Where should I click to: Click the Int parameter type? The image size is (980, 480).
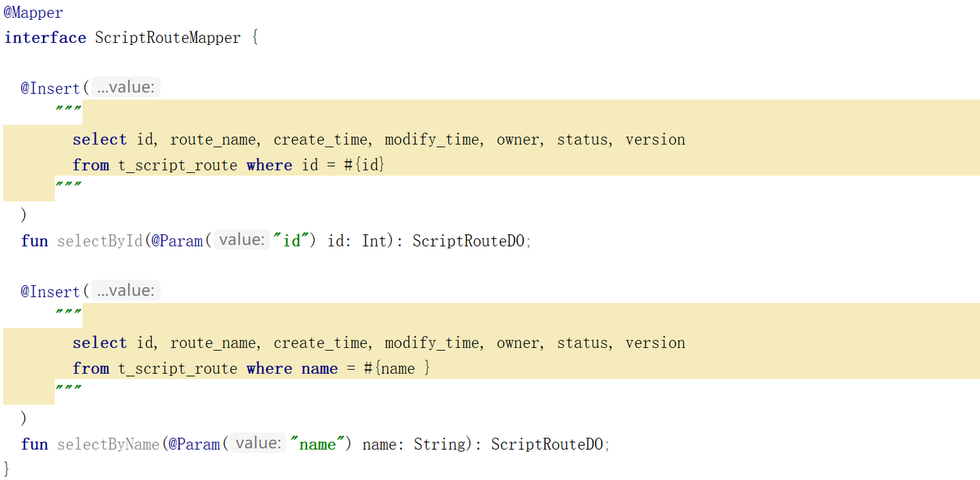coord(374,240)
